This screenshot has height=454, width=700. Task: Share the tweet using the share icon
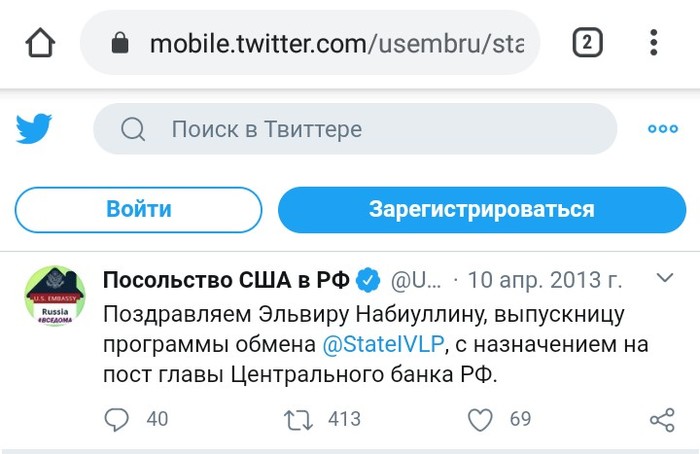tap(662, 419)
